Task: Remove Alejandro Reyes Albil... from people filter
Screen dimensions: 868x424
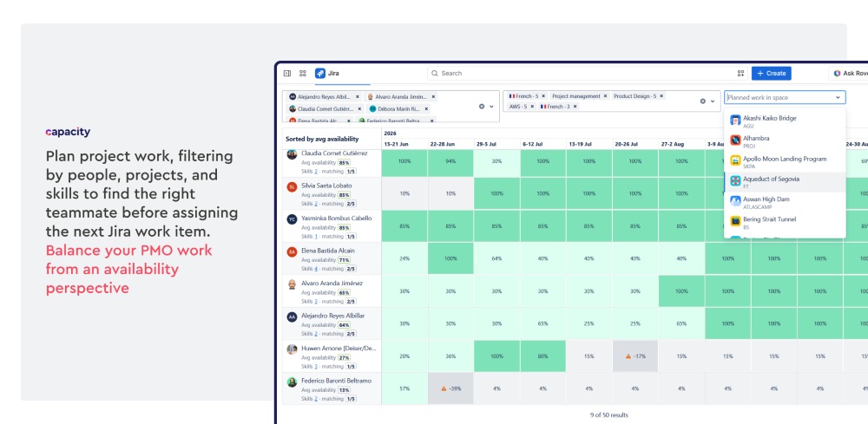Action: [x=358, y=97]
